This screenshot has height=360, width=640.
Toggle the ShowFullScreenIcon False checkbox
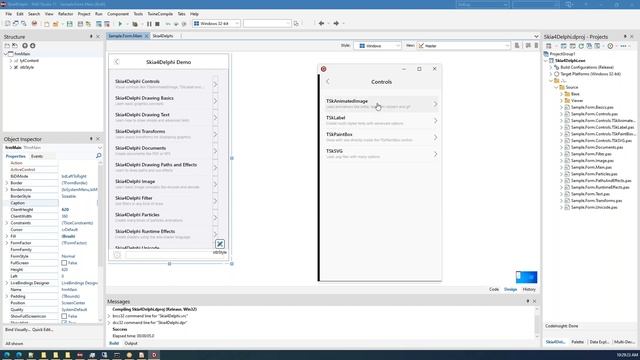click(64, 316)
